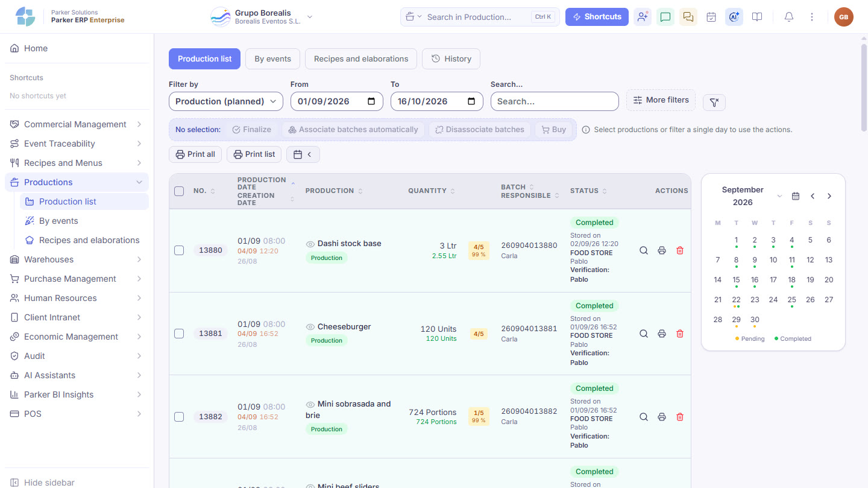
Task: Open the book documentation icon
Action: coord(757,17)
